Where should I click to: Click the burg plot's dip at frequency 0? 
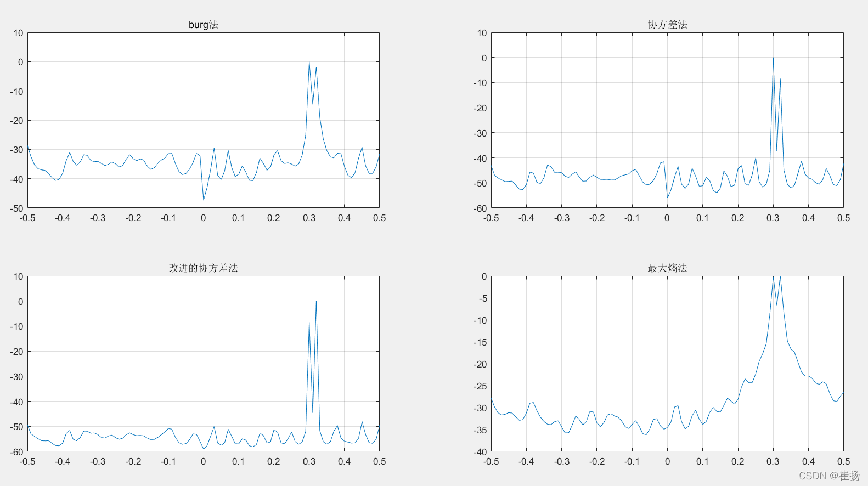point(204,200)
